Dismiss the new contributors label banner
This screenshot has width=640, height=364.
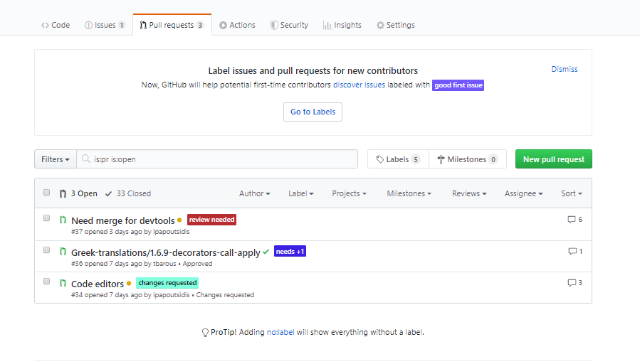[564, 69]
